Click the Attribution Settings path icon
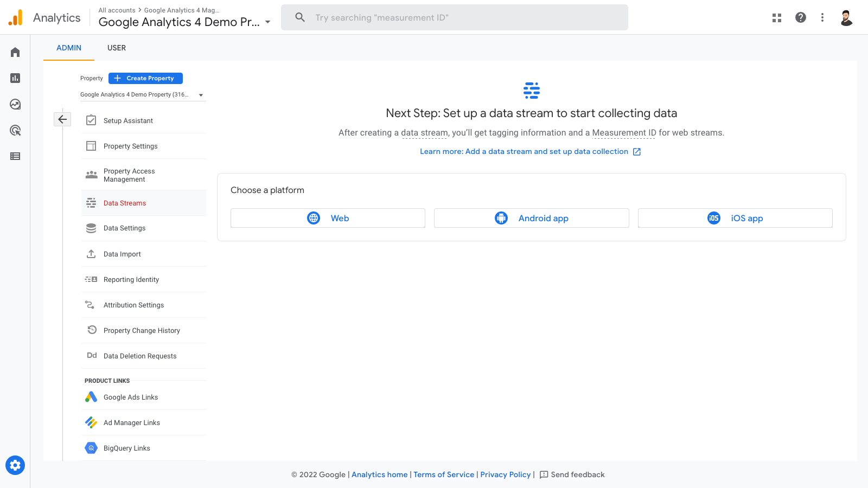The height and width of the screenshot is (488, 868). coord(90,305)
